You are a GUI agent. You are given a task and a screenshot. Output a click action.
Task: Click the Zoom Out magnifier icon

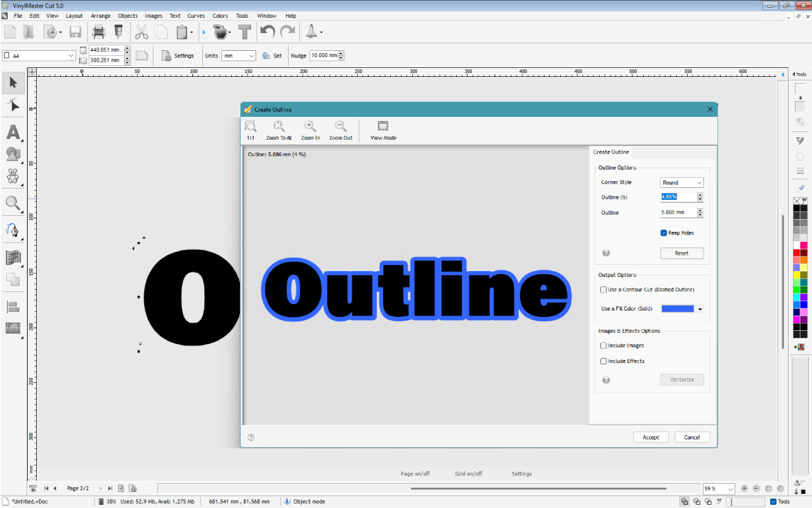(341, 126)
